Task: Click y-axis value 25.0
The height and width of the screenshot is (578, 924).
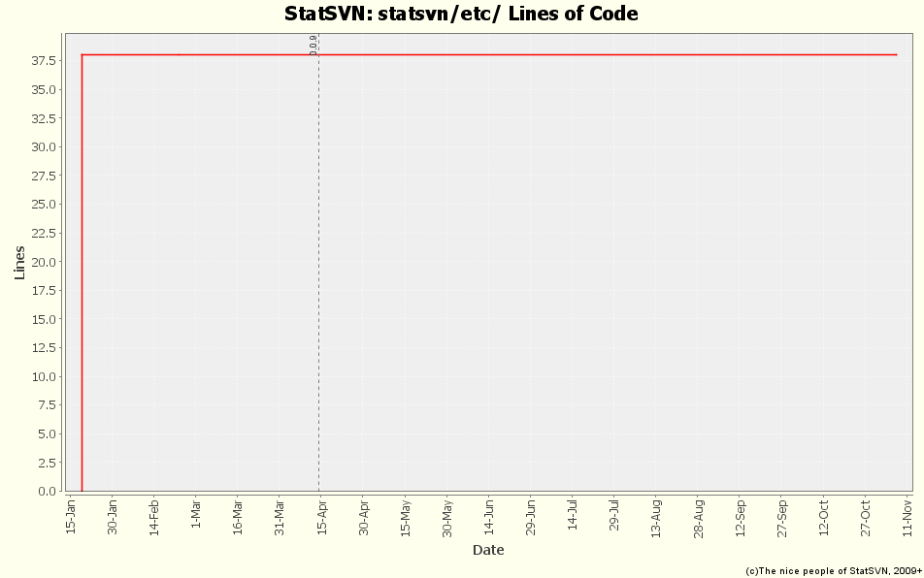Action: [x=45, y=205]
